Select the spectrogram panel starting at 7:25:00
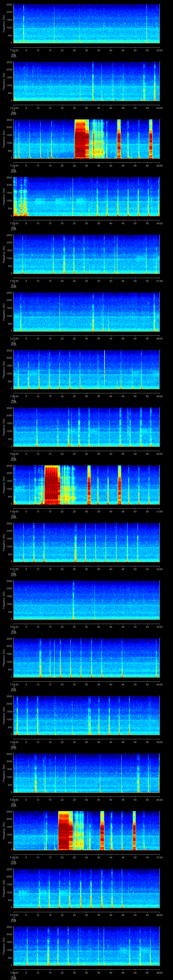 [x=86, y=197]
